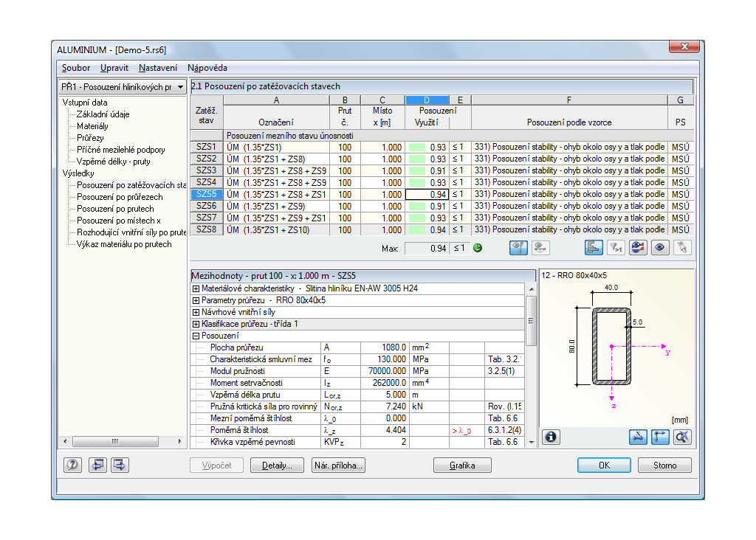The width and height of the screenshot is (756, 540).
Task: Click the help question mark icon
Action: 72,465
